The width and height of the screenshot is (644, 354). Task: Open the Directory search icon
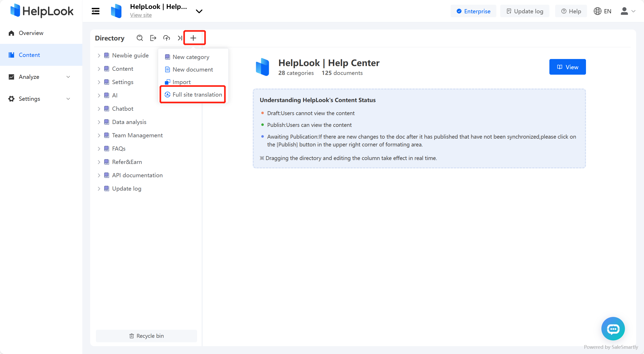[x=140, y=38]
